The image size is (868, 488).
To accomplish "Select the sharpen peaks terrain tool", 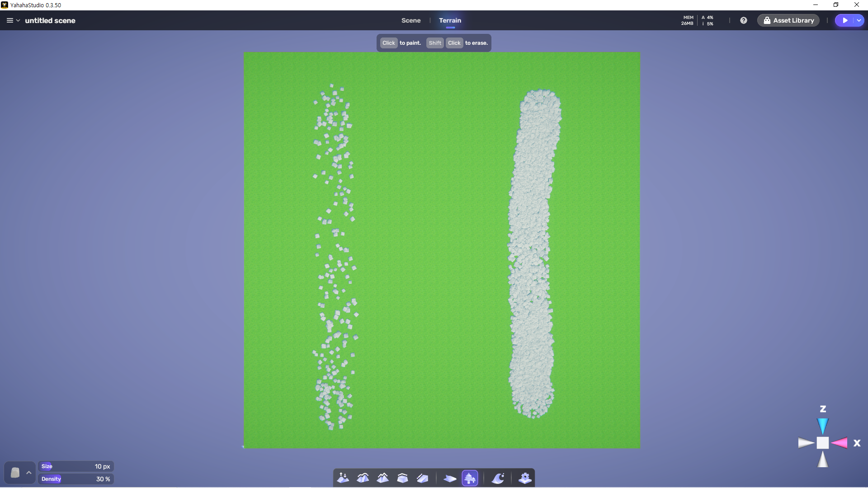I will (x=383, y=478).
